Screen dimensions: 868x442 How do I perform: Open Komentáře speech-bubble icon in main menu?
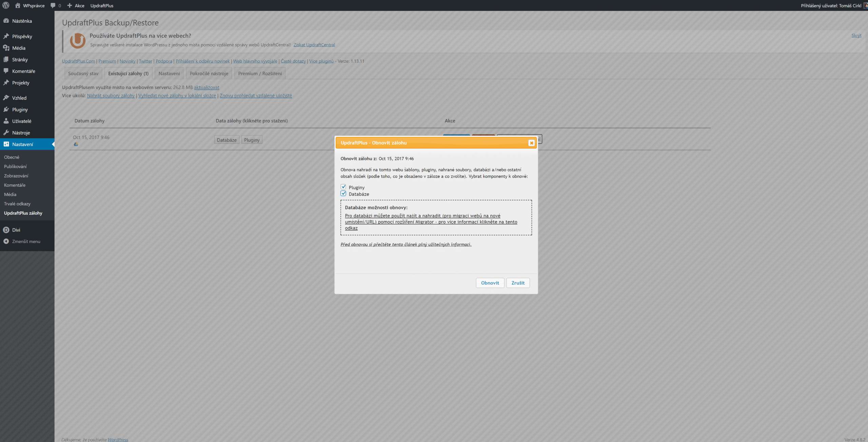coord(6,71)
